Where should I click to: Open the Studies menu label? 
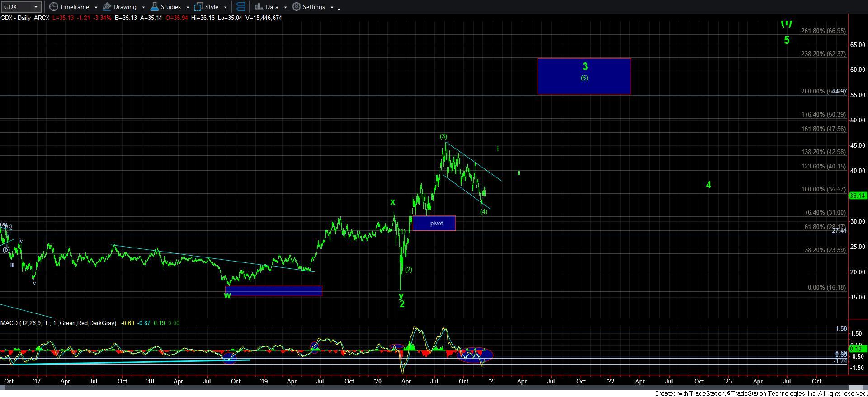pos(170,7)
